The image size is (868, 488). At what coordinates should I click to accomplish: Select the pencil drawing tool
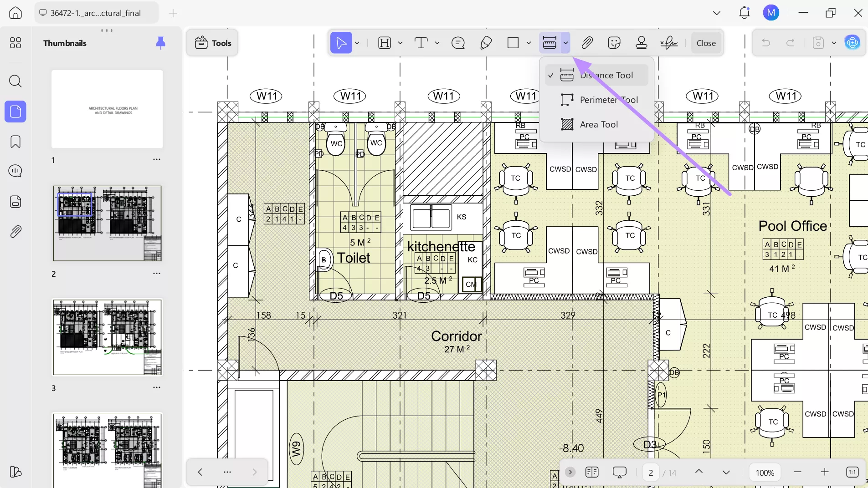486,43
